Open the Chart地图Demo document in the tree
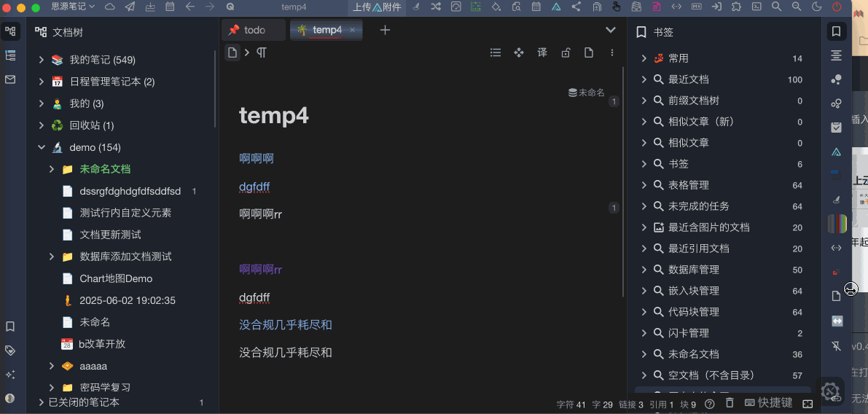 116,278
